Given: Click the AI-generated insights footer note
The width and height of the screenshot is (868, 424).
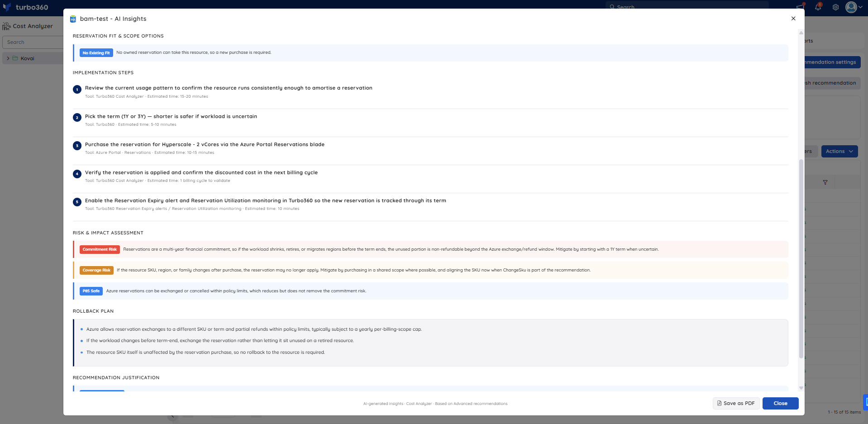Looking at the screenshot, I should pyautogui.click(x=435, y=404).
